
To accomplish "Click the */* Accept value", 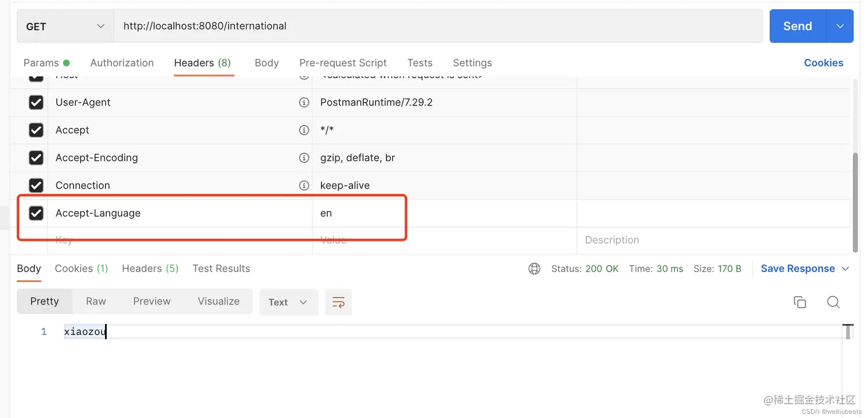I will point(327,130).
